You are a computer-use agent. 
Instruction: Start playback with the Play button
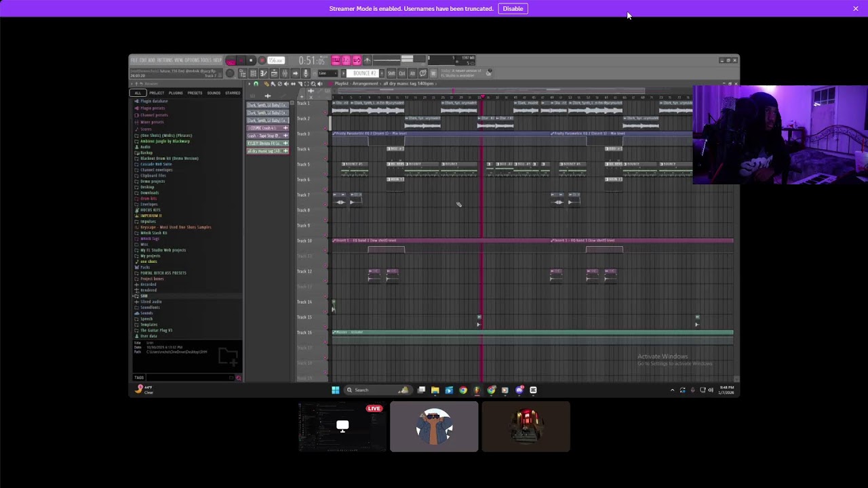(241, 60)
